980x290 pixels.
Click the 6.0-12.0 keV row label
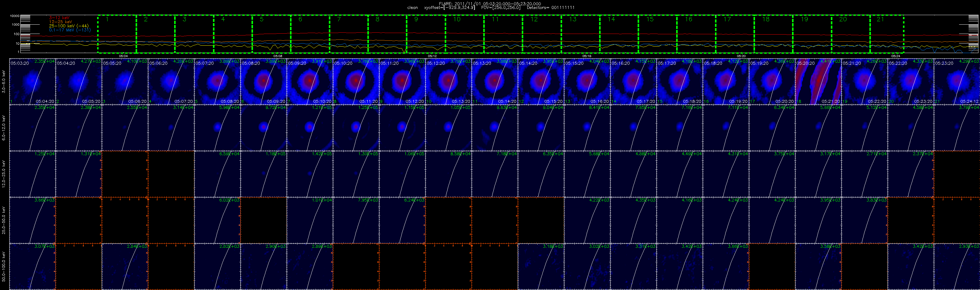click(x=4, y=128)
